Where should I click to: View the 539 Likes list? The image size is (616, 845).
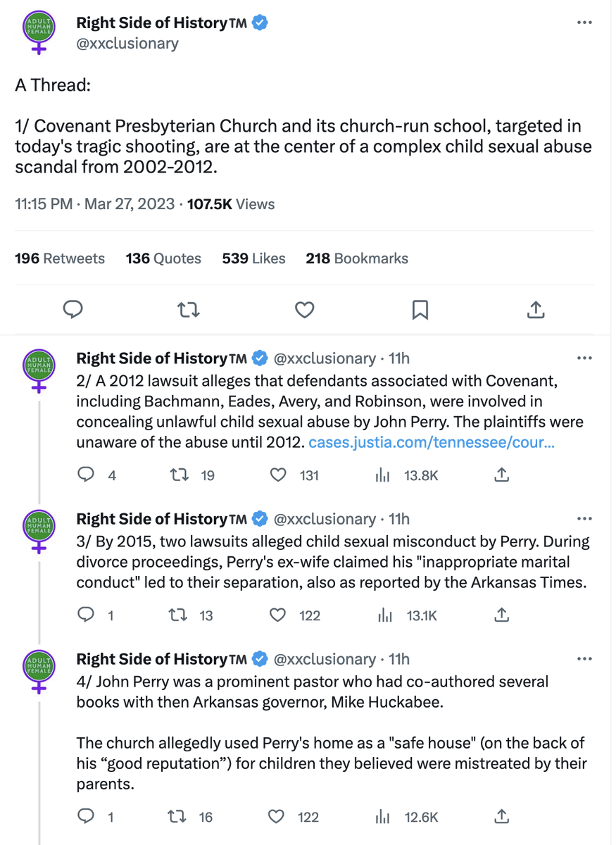(253, 258)
